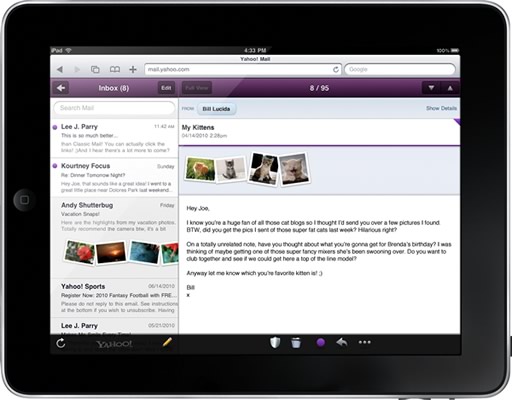Viewport: 512px width, 400px height.
Task: Click Show Details link
Action: (x=441, y=108)
